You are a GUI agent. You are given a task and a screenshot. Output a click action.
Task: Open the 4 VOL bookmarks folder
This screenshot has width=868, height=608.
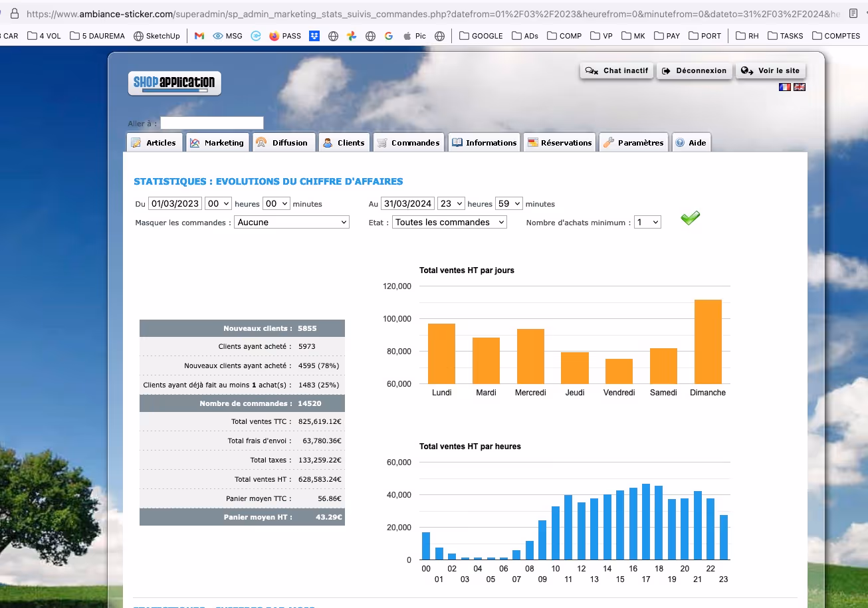(x=44, y=36)
